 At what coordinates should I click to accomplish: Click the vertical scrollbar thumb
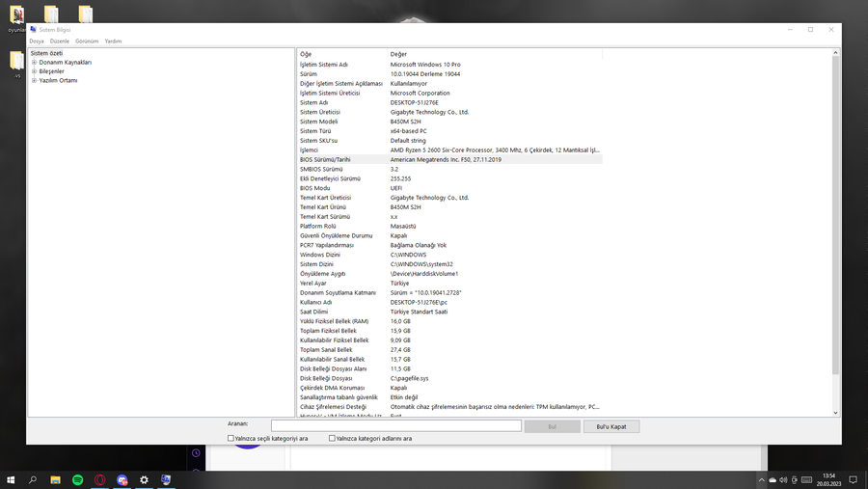click(x=836, y=215)
